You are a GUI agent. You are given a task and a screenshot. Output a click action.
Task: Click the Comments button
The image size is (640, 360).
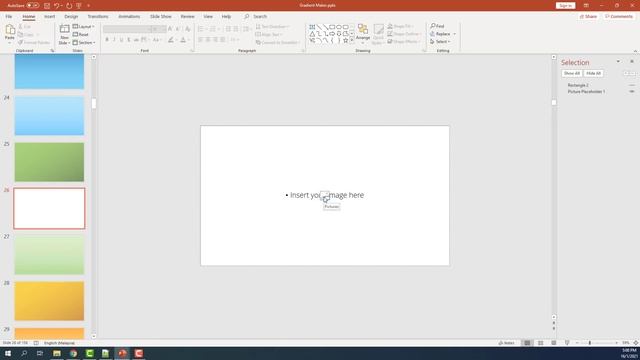click(x=619, y=17)
